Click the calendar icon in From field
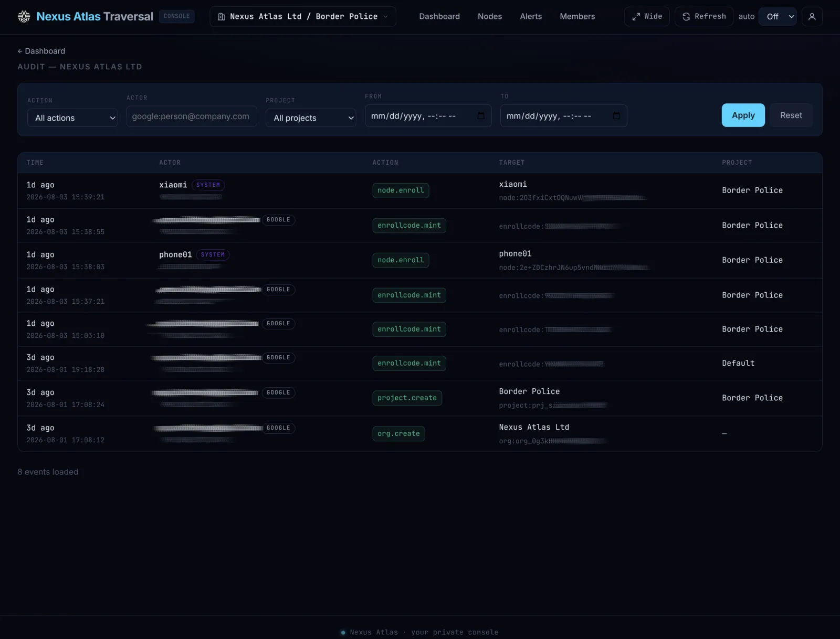The height and width of the screenshot is (639, 840). [481, 116]
